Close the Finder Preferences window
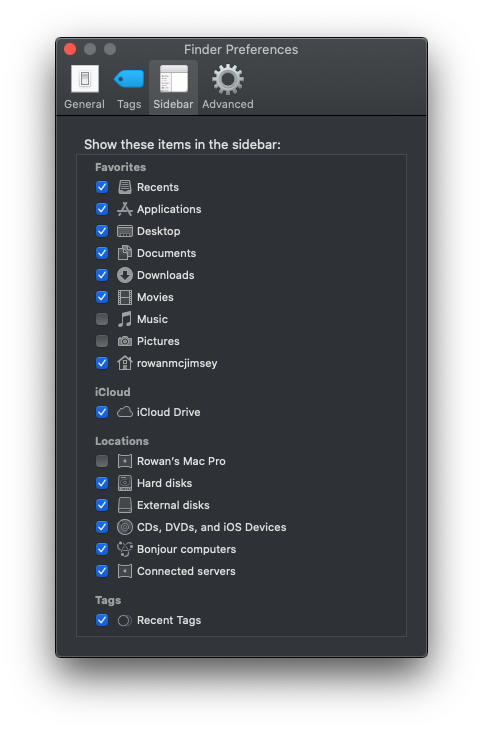Screen dimensions: 483x731 click(x=70, y=49)
